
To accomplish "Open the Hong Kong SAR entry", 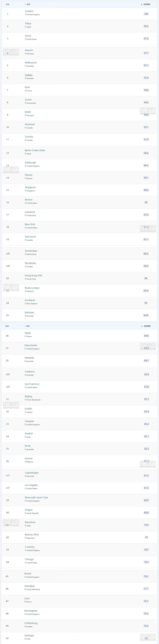I will tap(33, 275).
